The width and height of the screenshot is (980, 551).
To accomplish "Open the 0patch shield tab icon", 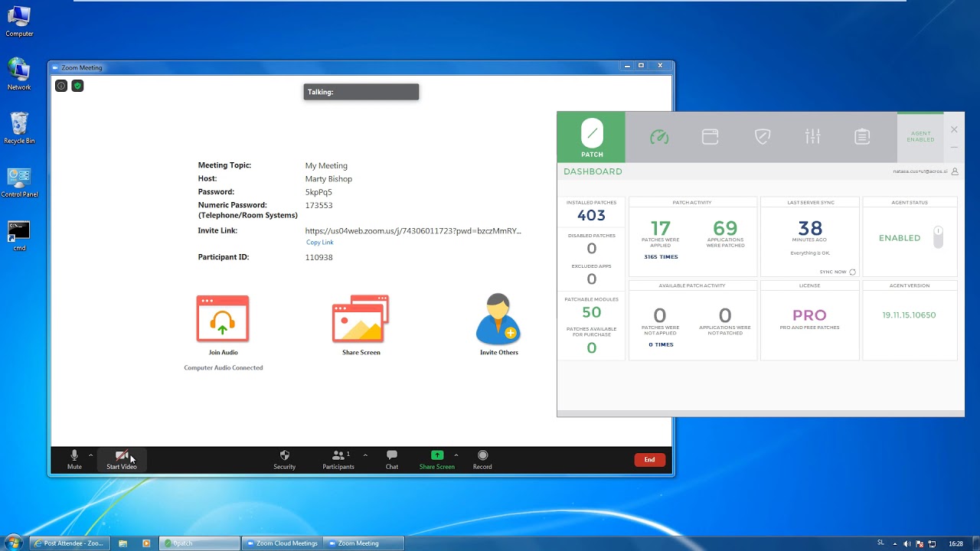I will pyautogui.click(x=762, y=137).
